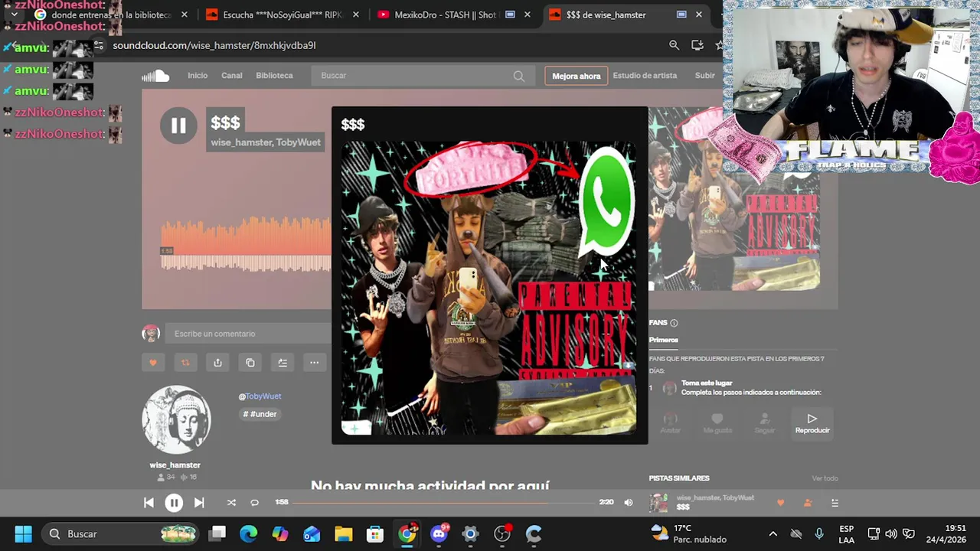The height and width of the screenshot is (551, 980).
Task: Open the wise_hamster profile avatar
Action: (175, 419)
